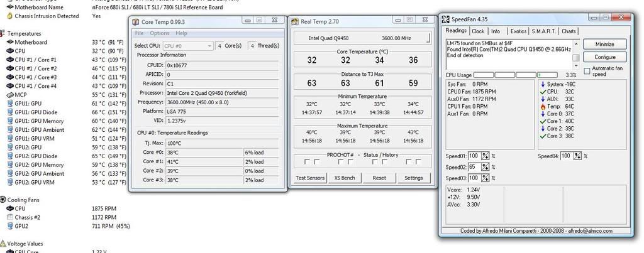Click the green check beside Core 3 38C
Screen dimensions: 644x253
coord(543,136)
